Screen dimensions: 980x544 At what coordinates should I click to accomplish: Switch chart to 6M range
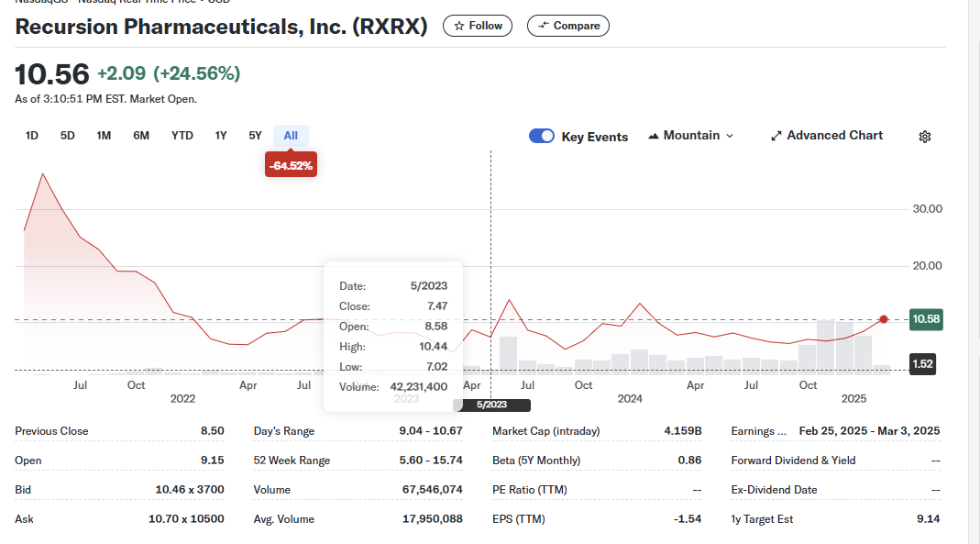click(x=141, y=136)
